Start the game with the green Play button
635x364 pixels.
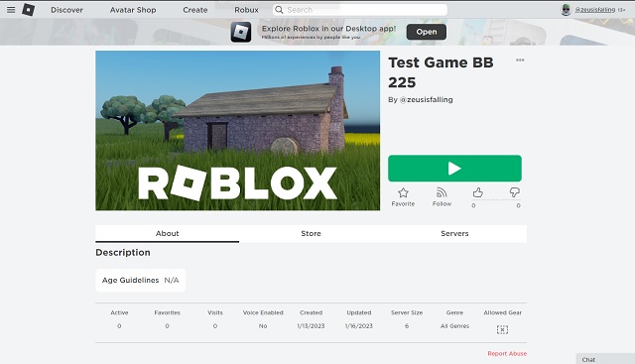454,169
